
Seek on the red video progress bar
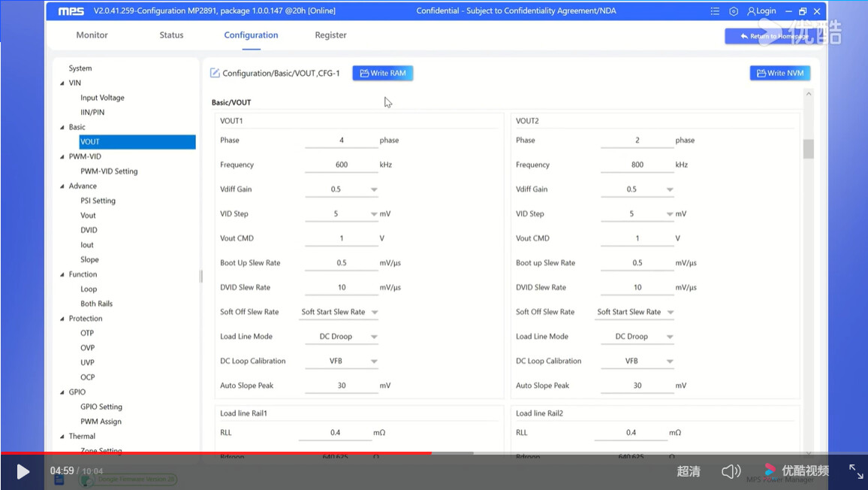pyautogui.click(x=225, y=453)
